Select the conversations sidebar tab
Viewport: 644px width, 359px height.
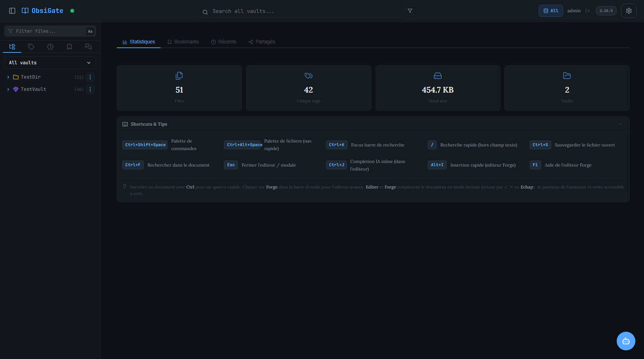[88, 47]
